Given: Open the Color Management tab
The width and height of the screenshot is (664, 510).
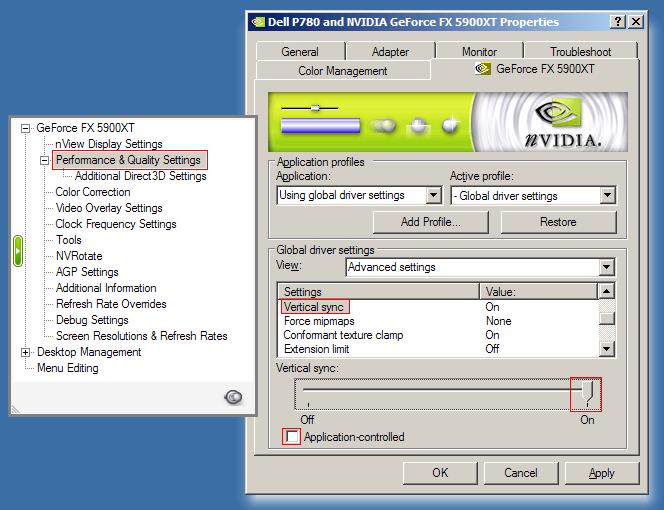Looking at the screenshot, I should (343, 70).
